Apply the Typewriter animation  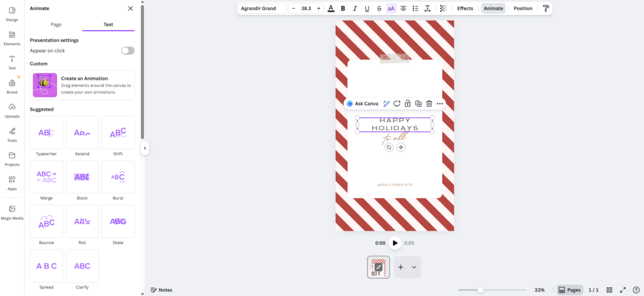click(46, 136)
